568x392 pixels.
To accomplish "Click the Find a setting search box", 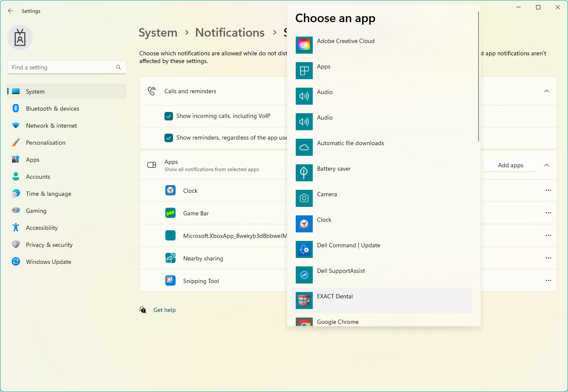I will (66, 67).
